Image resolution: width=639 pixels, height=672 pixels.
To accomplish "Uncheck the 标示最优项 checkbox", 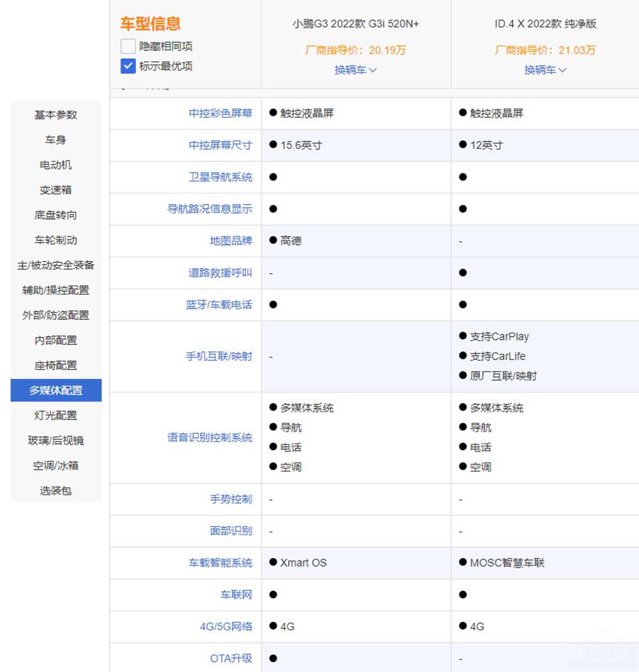I will (128, 66).
